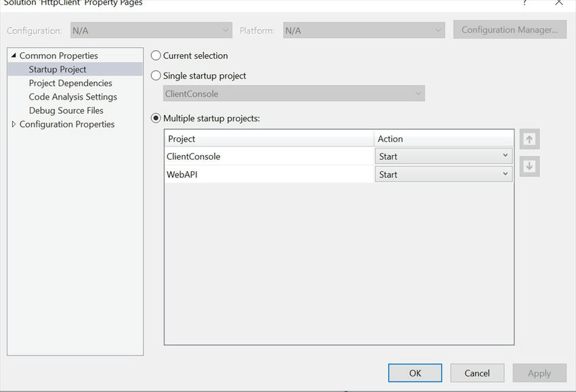Select the WebAPI project row
The width and height of the screenshot is (576, 392).
(x=269, y=175)
